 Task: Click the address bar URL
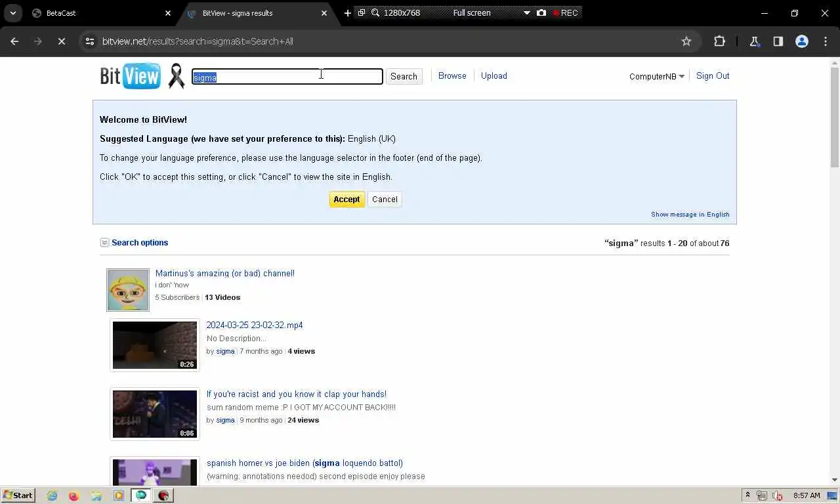point(198,41)
